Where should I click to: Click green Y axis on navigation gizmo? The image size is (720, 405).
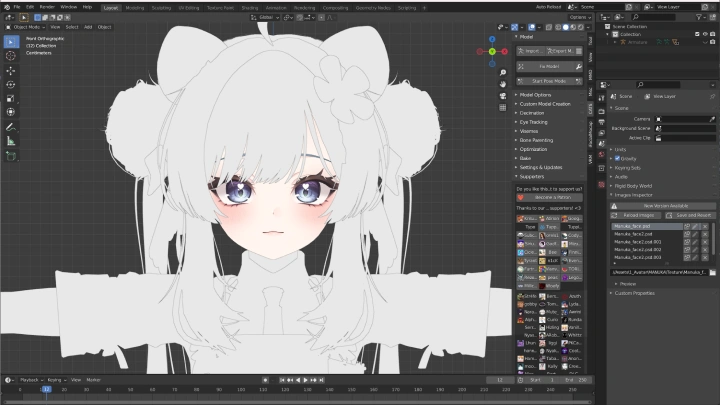tap(492, 51)
